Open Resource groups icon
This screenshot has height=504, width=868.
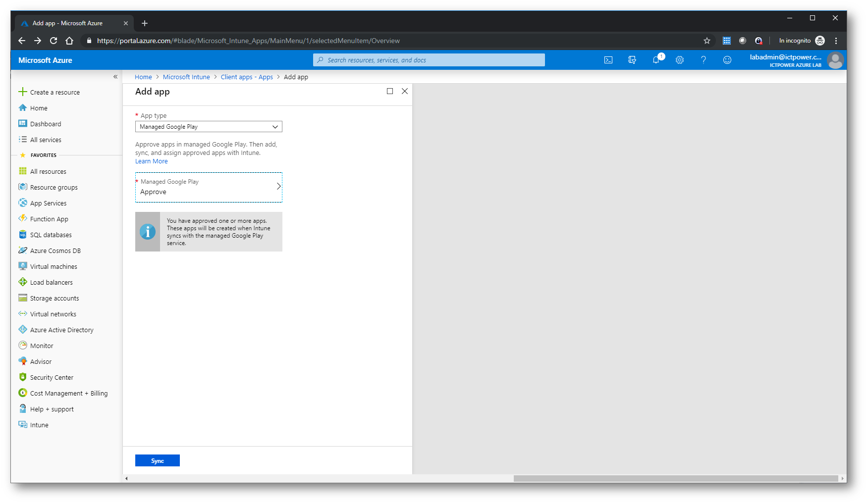click(x=23, y=187)
